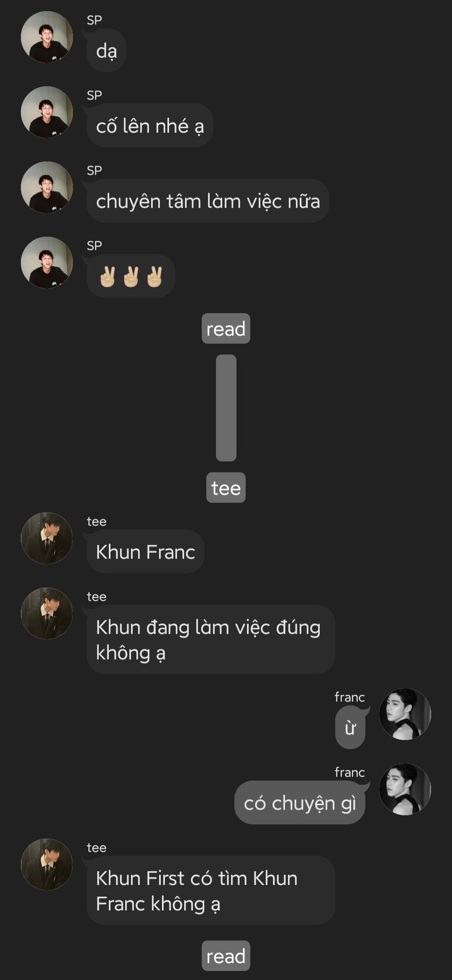Click the 'read' label at the bottom of the chat
This screenshot has width=452, height=980.
point(226,955)
